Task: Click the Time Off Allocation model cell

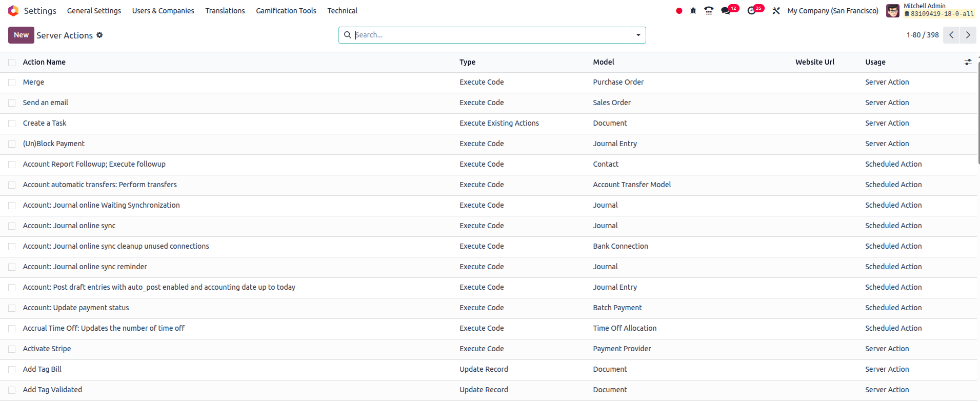Action: point(625,328)
